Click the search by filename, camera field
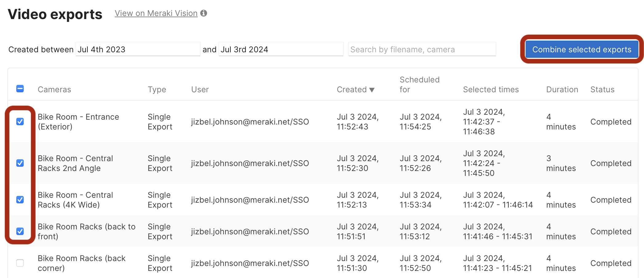This screenshot has height=278, width=644. 422,50
